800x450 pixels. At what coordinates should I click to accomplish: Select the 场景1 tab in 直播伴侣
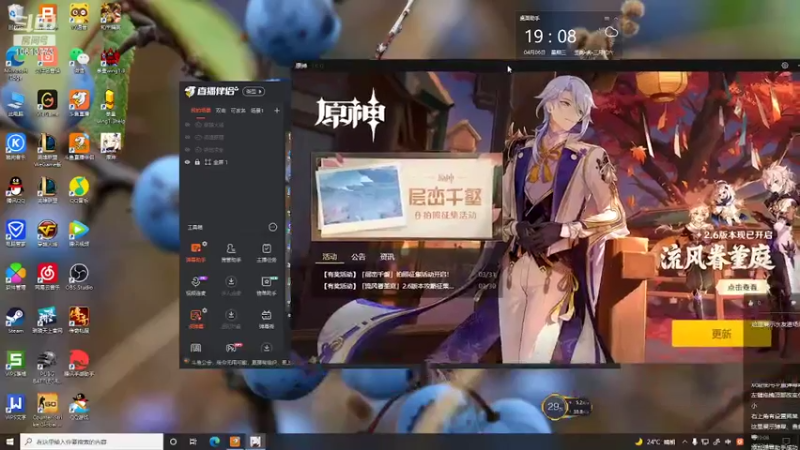tap(257, 110)
